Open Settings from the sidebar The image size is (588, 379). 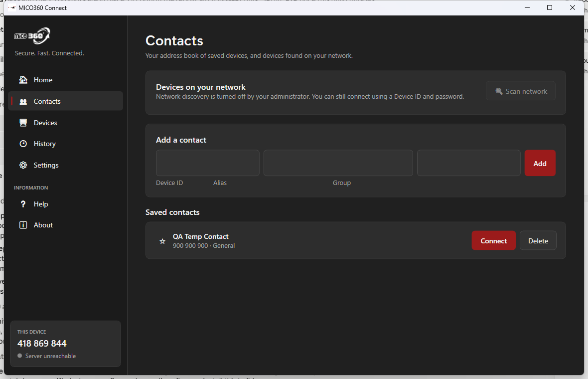pos(66,165)
